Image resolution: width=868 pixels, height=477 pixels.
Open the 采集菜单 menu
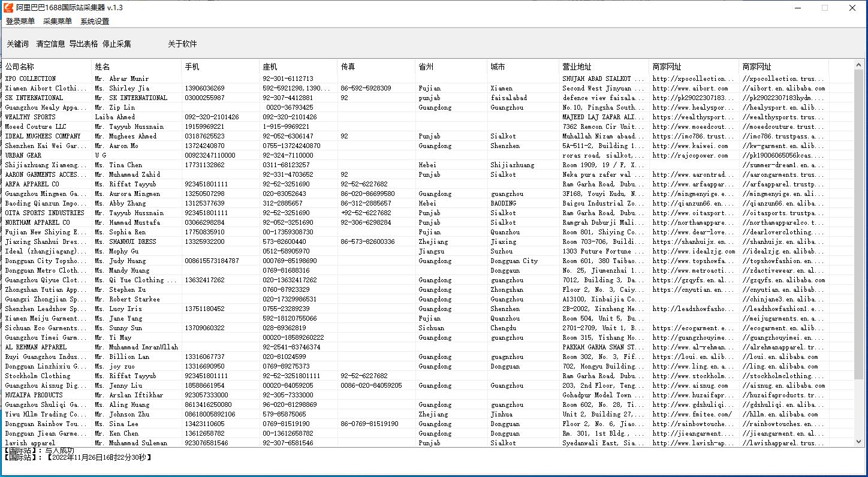point(58,22)
